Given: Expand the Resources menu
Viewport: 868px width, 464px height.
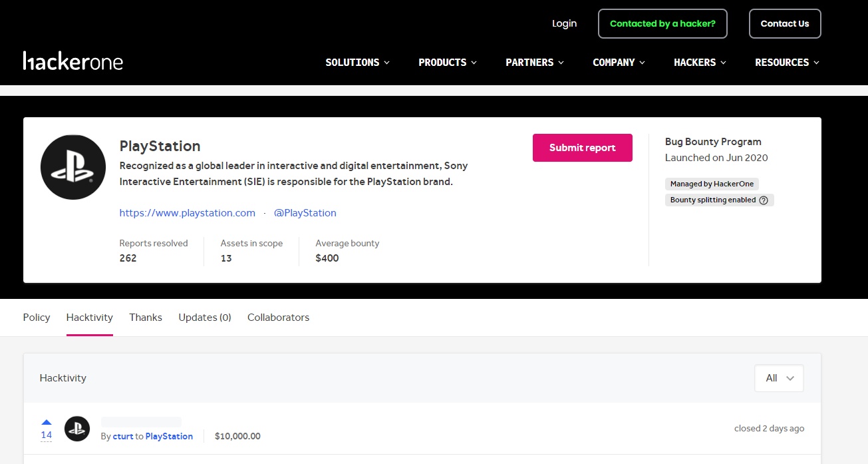Looking at the screenshot, I should coord(788,62).
